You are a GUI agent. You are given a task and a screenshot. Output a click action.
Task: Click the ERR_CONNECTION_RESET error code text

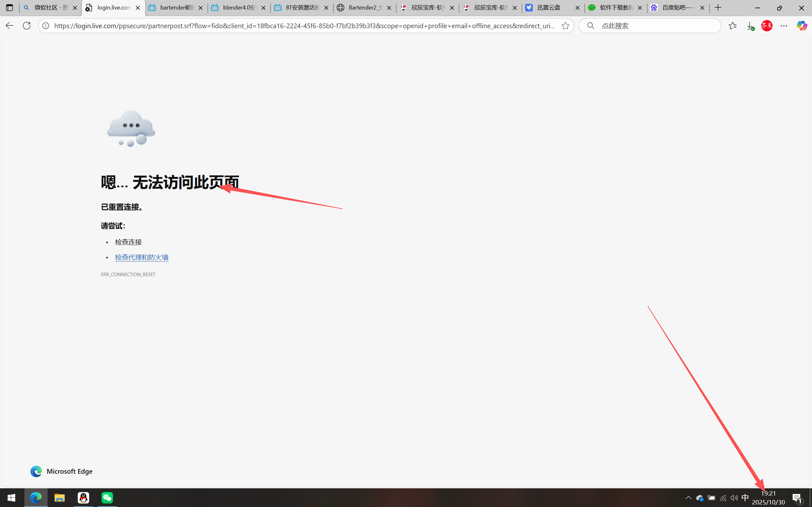(128, 274)
